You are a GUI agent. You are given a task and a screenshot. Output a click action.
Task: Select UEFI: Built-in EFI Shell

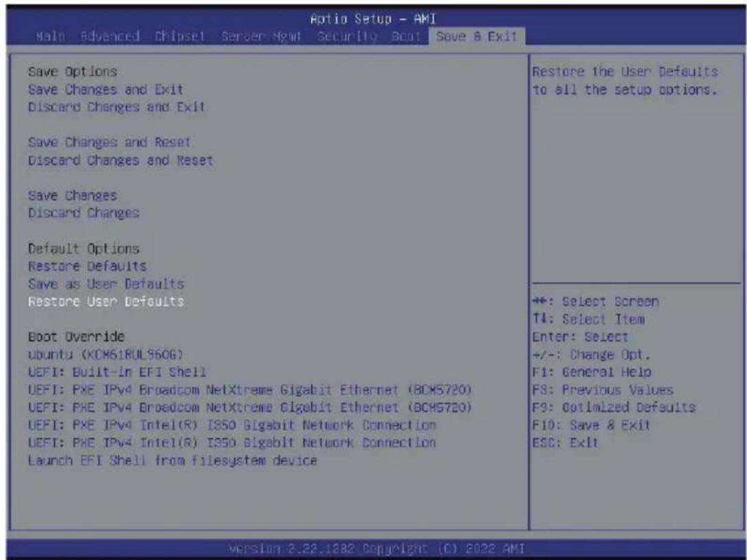click(118, 372)
